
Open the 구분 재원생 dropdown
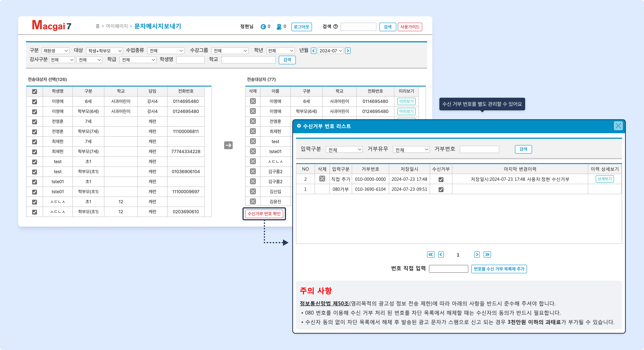click(55, 51)
